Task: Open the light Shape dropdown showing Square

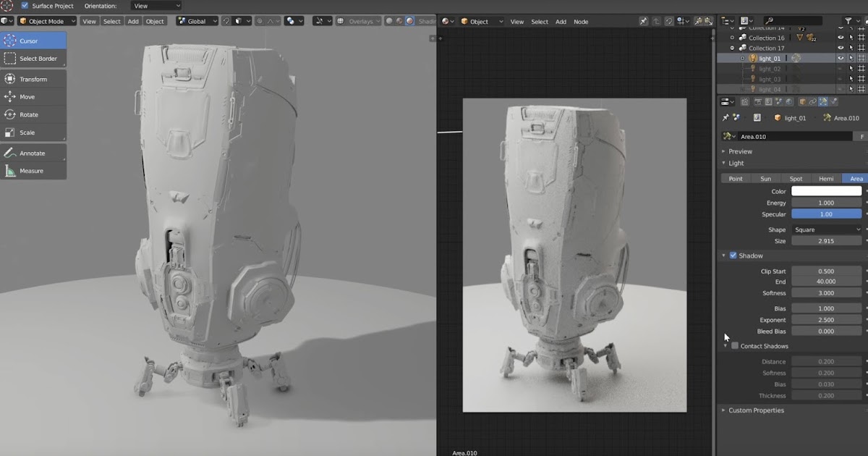Action: (x=826, y=229)
